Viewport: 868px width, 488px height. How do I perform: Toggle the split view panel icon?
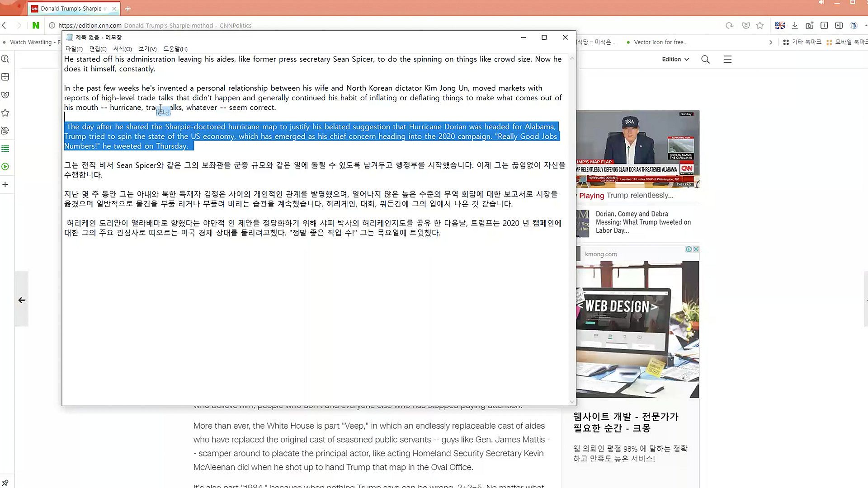coord(839,25)
